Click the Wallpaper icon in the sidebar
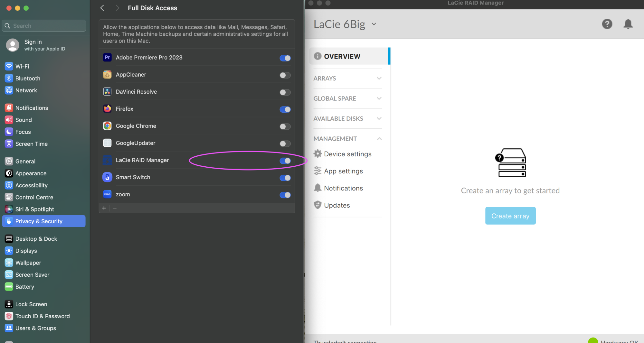 [9, 263]
